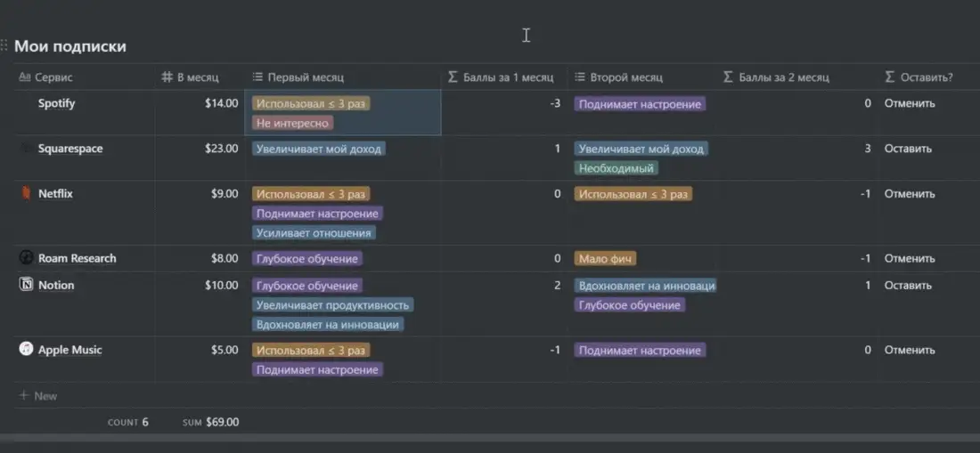Open the В месяц column header menu
This screenshot has width=980, height=453.
(x=191, y=77)
